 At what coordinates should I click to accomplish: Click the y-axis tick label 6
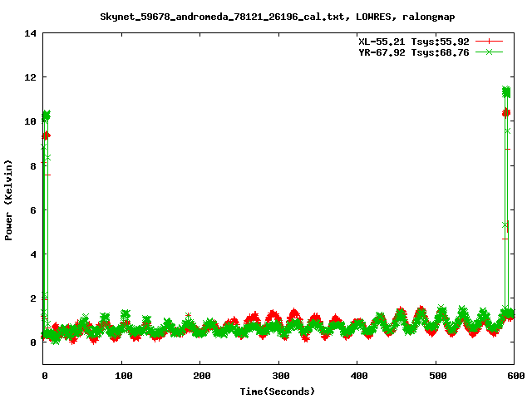click(33, 210)
